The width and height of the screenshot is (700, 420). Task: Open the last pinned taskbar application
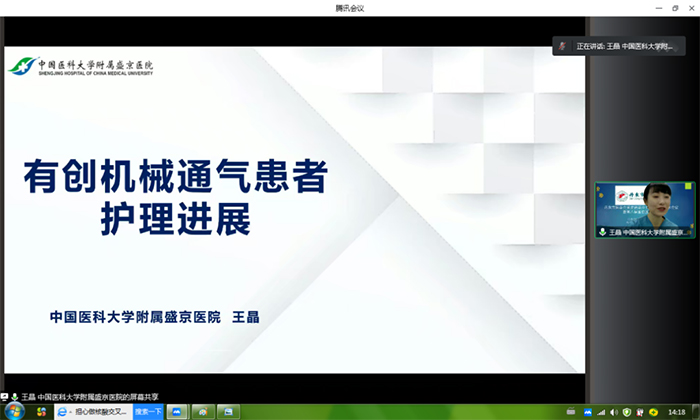[x=229, y=411]
